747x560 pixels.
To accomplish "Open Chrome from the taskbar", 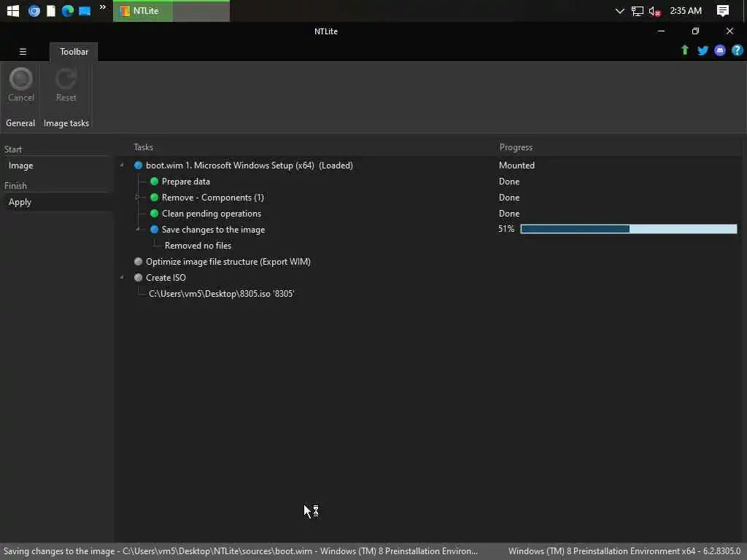I will (34, 10).
